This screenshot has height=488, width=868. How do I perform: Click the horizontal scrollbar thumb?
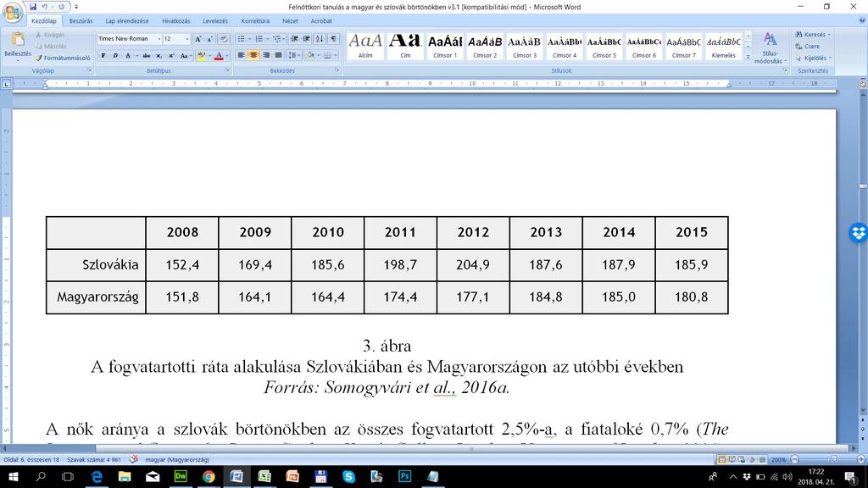pyautogui.click(x=471, y=449)
